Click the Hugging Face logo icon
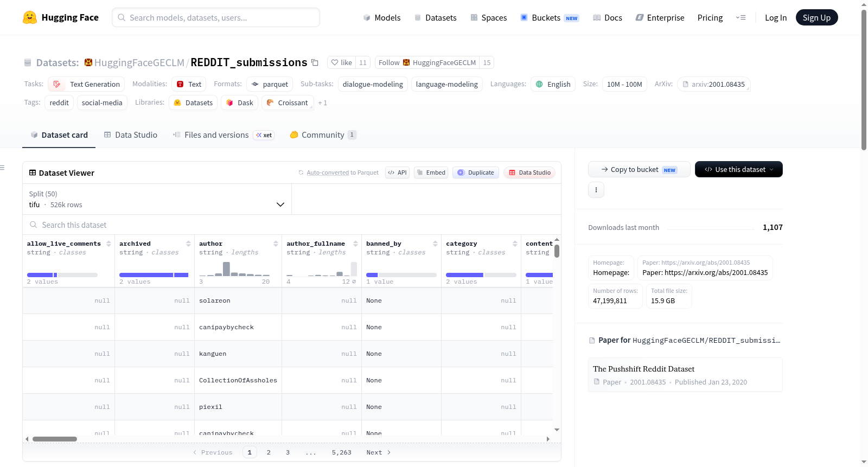 [x=30, y=17]
